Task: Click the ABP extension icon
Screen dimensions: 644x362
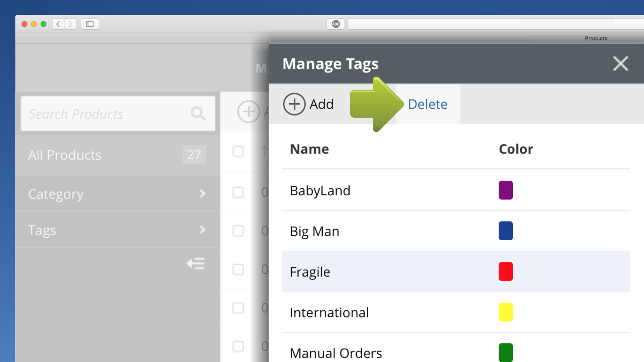Action: click(x=336, y=24)
